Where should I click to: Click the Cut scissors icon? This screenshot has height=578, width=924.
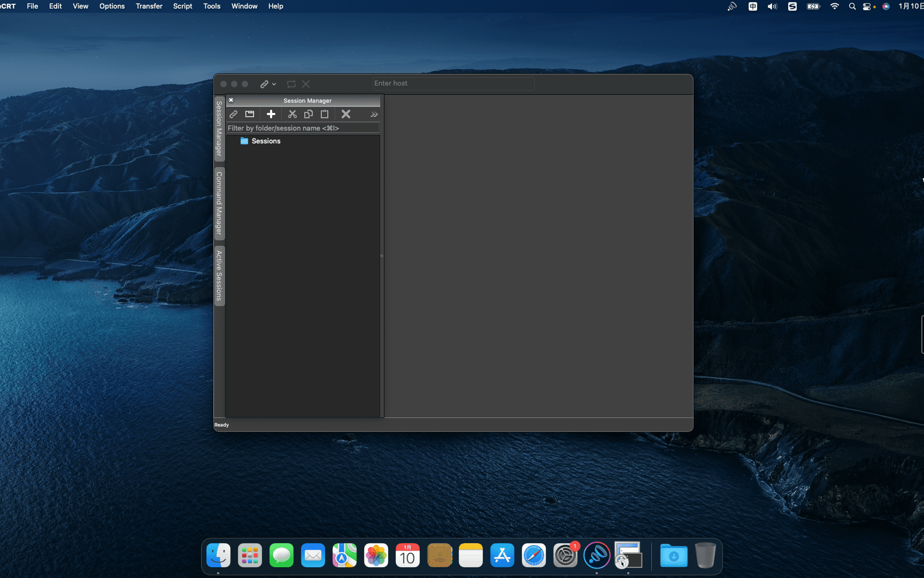(x=292, y=114)
